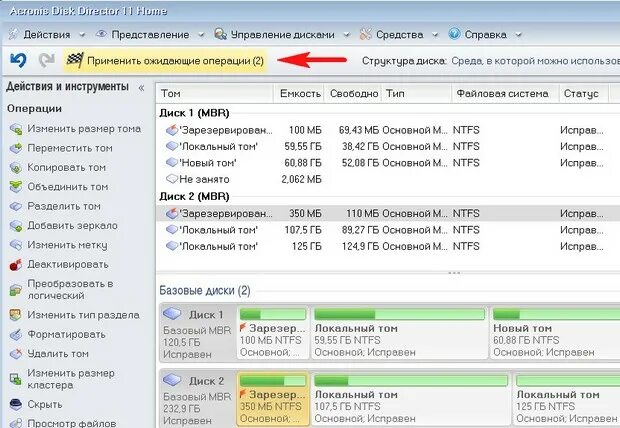
Task: Click the Undo arrow icon
Action: [18, 60]
